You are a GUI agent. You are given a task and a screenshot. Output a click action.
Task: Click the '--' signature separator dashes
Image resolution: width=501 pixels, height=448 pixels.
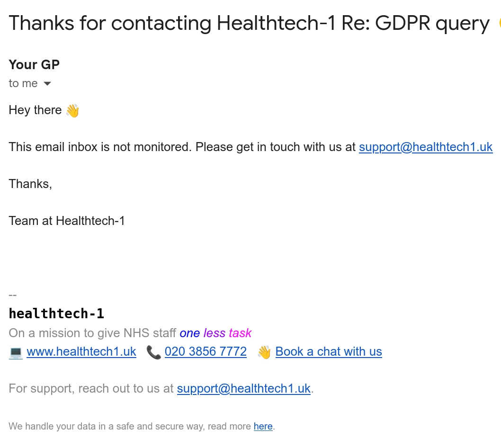tap(13, 295)
